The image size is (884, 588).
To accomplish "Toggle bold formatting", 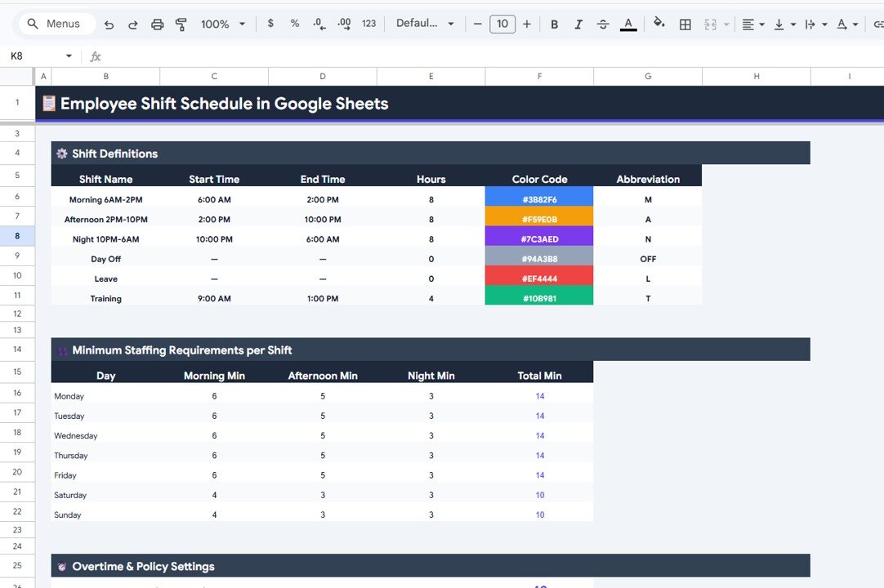I will click(x=554, y=24).
